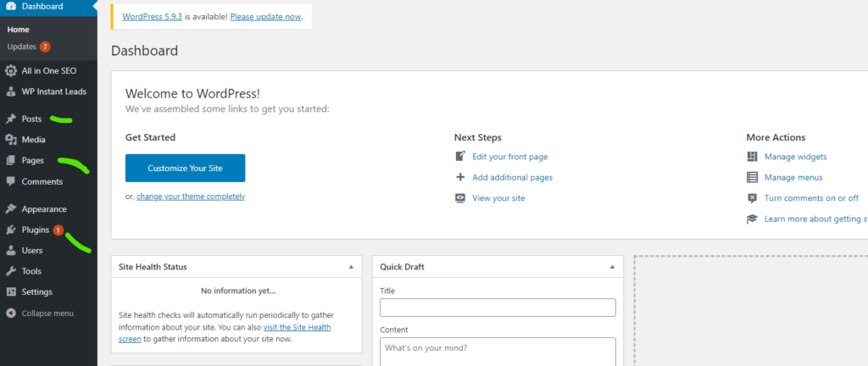Click the Collapse menu label
Image resolution: width=868 pixels, height=366 pixels.
pyautogui.click(x=47, y=313)
